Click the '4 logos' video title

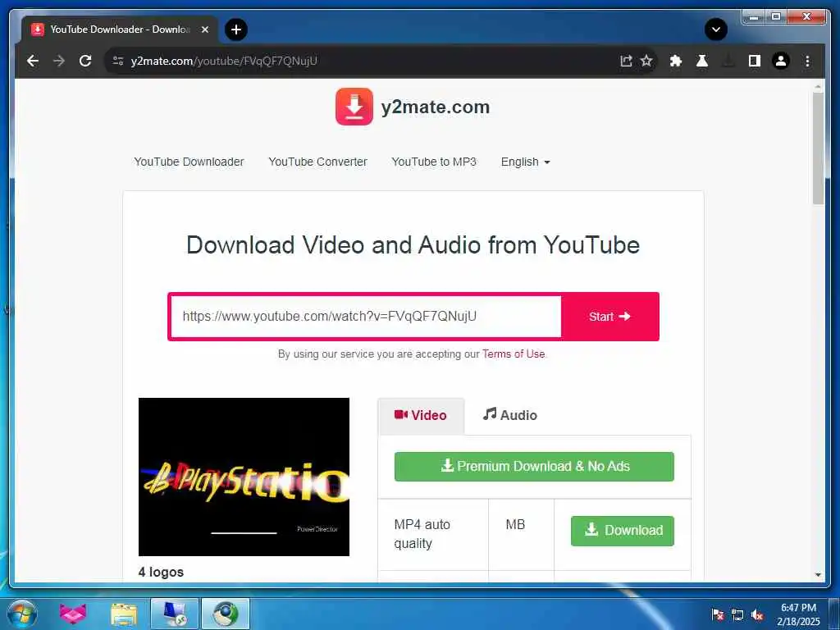161,572
